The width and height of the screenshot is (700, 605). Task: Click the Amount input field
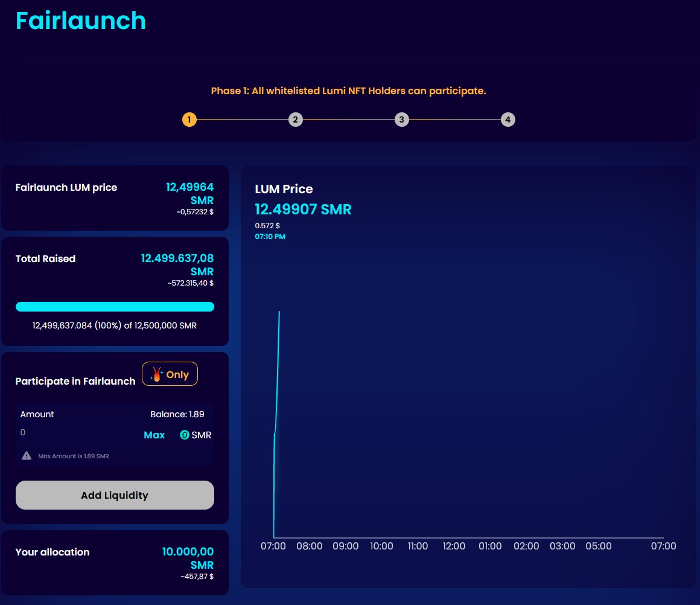(x=76, y=432)
